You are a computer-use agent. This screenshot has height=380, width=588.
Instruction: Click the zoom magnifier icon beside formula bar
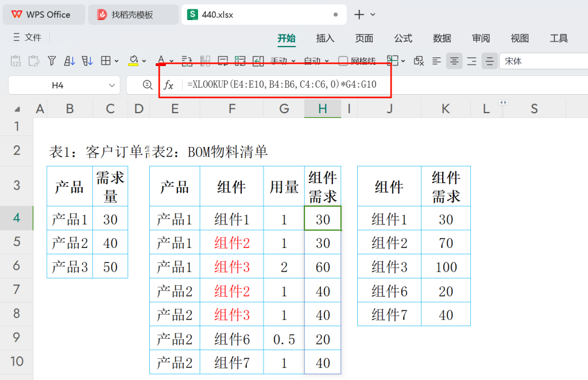pyautogui.click(x=148, y=85)
